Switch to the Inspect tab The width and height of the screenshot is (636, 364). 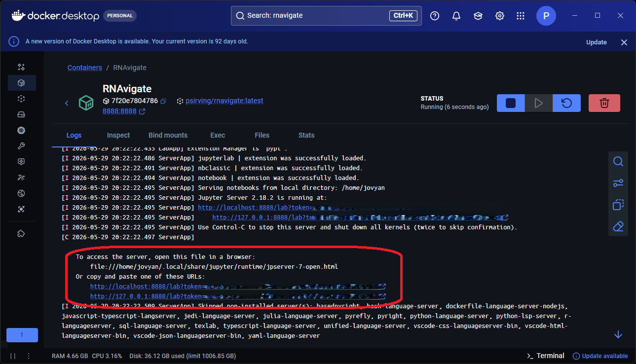(x=118, y=135)
